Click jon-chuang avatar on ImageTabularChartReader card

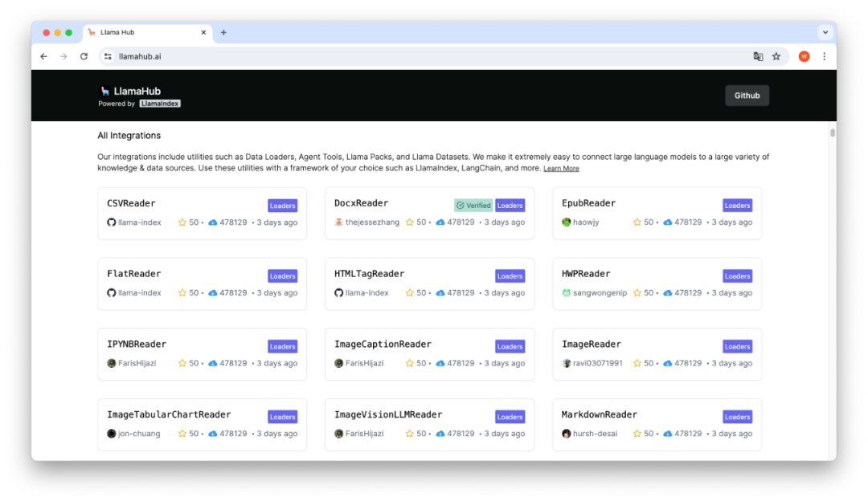click(x=111, y=434)
